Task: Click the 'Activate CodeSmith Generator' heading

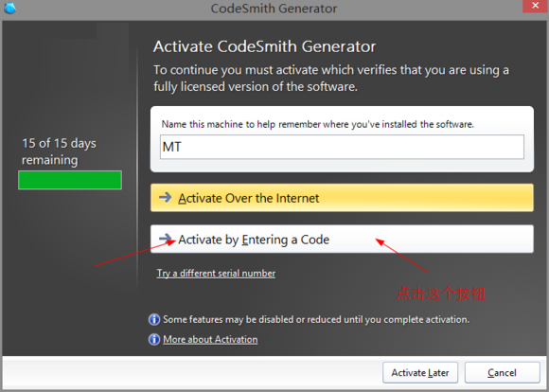Action: coord(264,46)
